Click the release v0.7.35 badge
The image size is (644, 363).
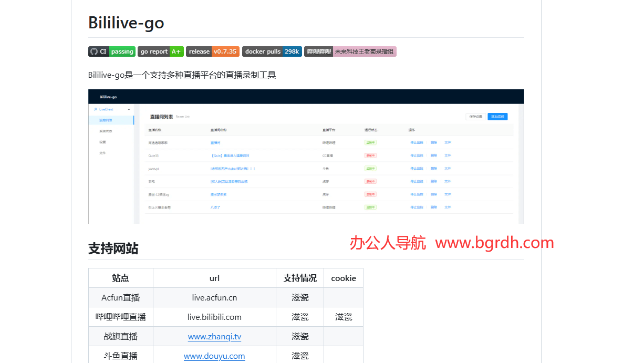pos(213,51)
